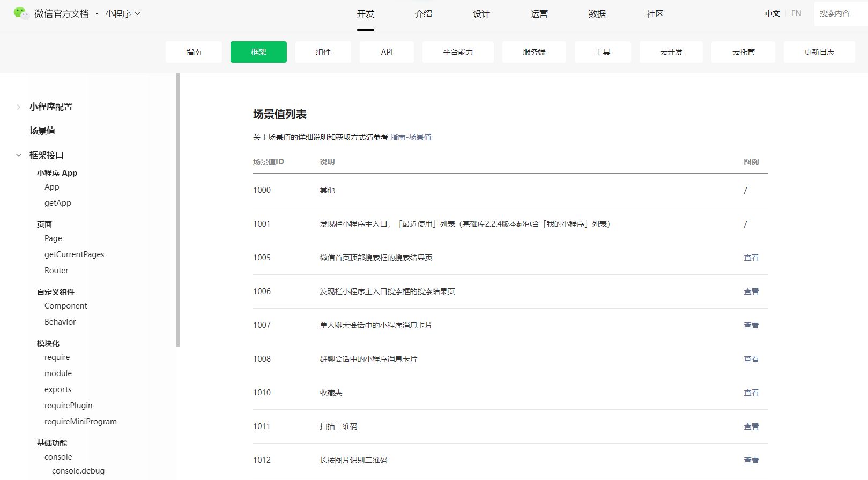Click the WeChat logo icon
The width and height of the screenshot is (868, 480).
[x=21, y=13]
